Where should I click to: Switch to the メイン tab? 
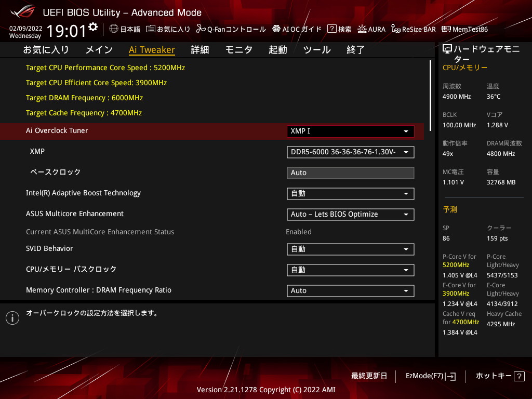(99, 50)
